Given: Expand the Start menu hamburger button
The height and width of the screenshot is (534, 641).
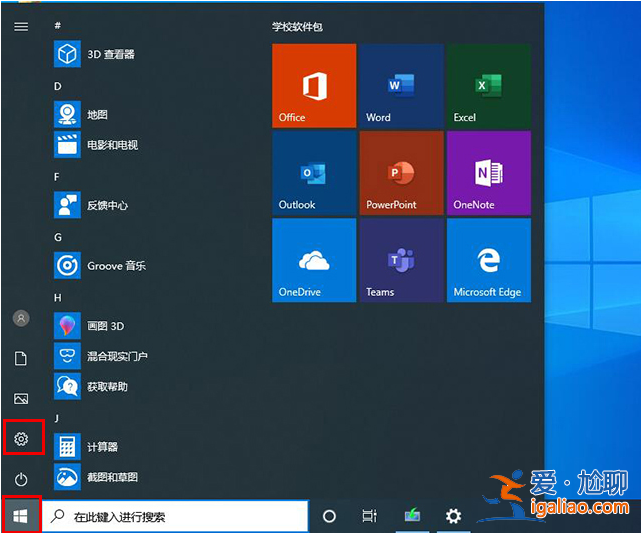Looking at the screenshot, I should click(x=21, y=27).
